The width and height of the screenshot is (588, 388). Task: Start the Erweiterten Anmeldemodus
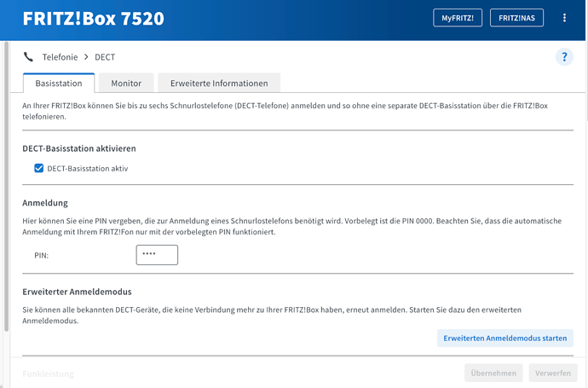pos(505,338)
